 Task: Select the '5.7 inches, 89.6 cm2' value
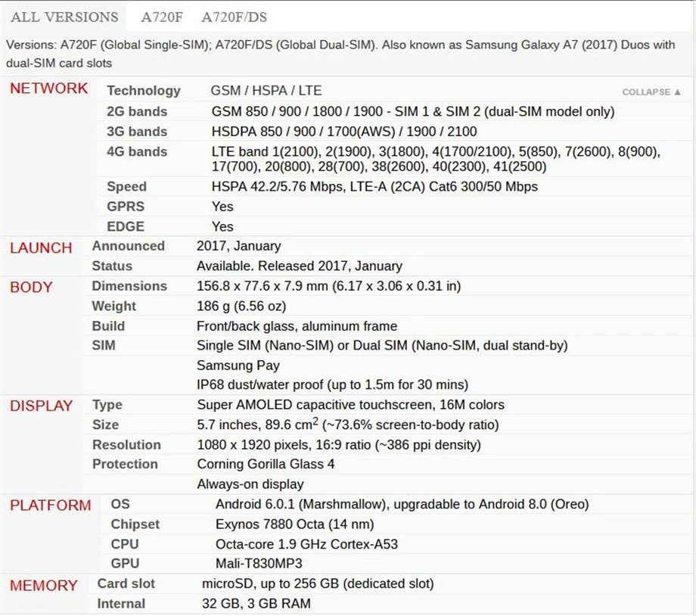click(348, 424)
